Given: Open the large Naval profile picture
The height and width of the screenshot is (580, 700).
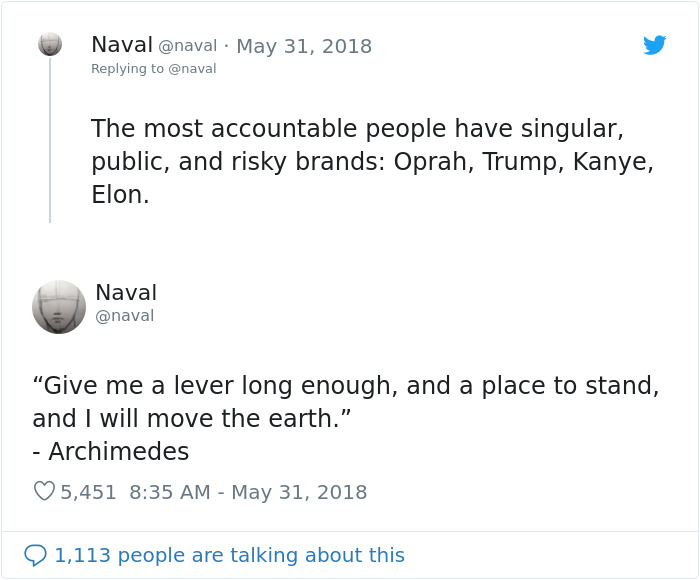Looking at the screenshot, I should coord(59,306).
